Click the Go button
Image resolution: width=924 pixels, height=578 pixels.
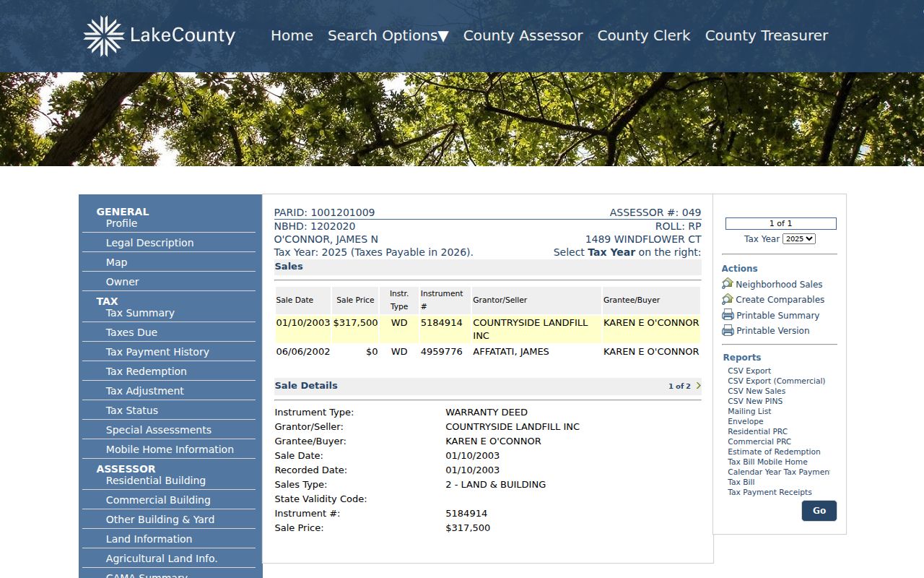point(819,511)
